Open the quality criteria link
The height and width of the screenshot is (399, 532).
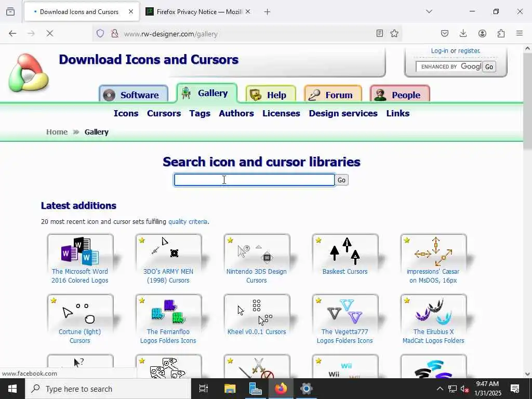pyautogui.click(x=188, y=221)
